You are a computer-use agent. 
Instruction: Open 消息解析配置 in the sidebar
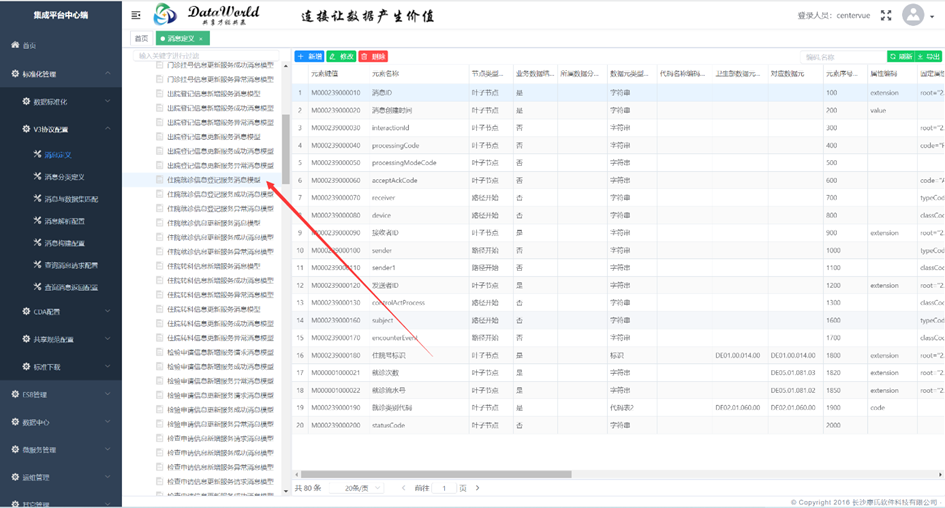(64, 221)
